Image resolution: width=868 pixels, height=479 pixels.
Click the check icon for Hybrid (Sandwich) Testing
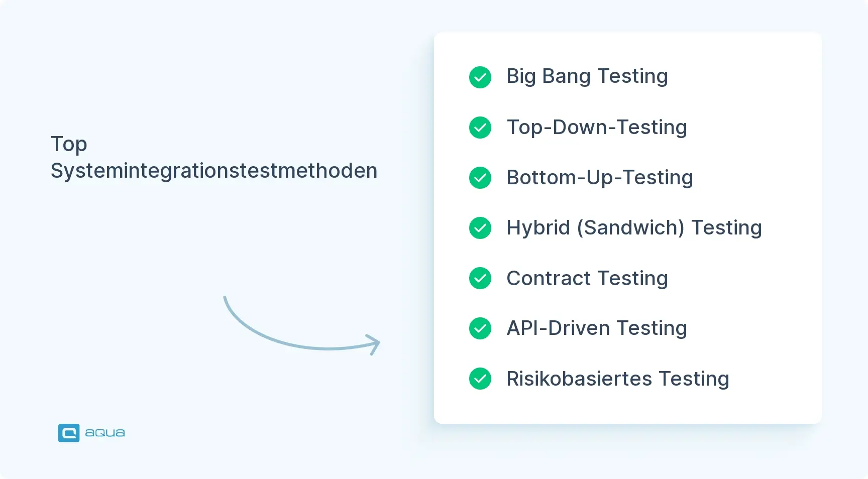pos(480,228)
